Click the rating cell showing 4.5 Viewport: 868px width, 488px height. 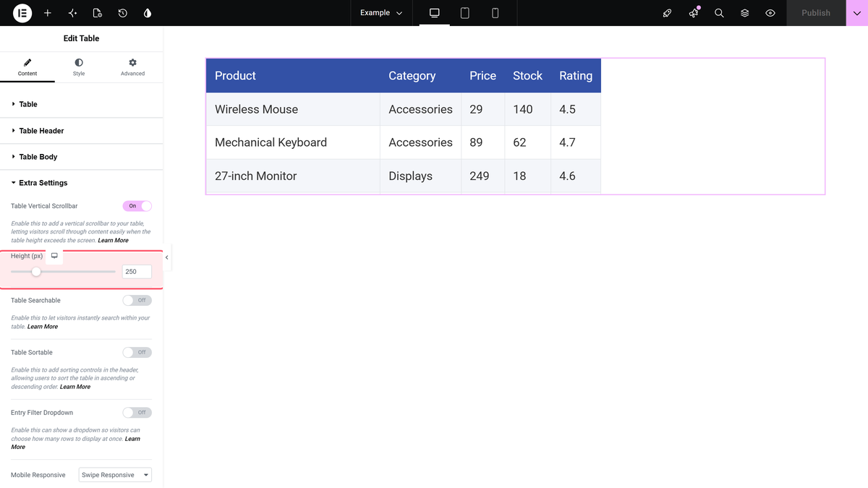pos(576,109)
